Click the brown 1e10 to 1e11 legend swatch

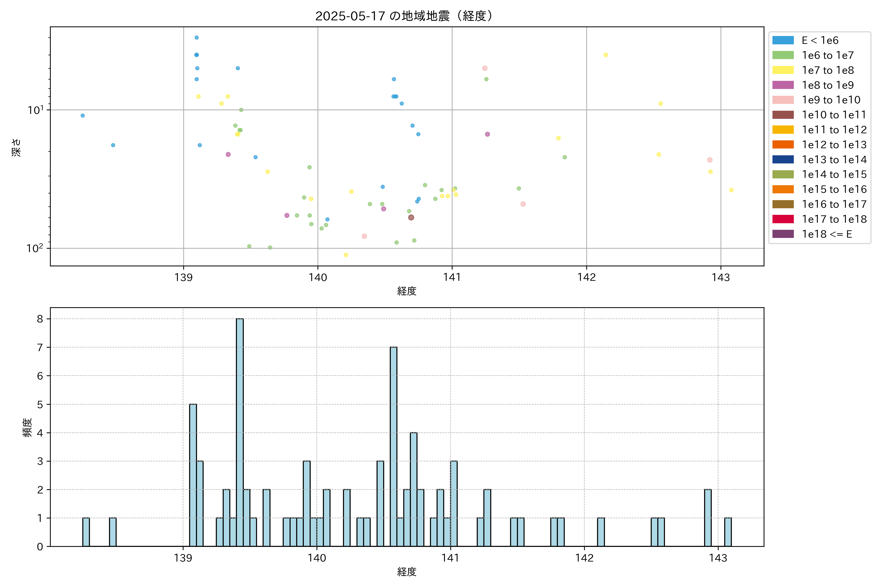pos(783,115)
